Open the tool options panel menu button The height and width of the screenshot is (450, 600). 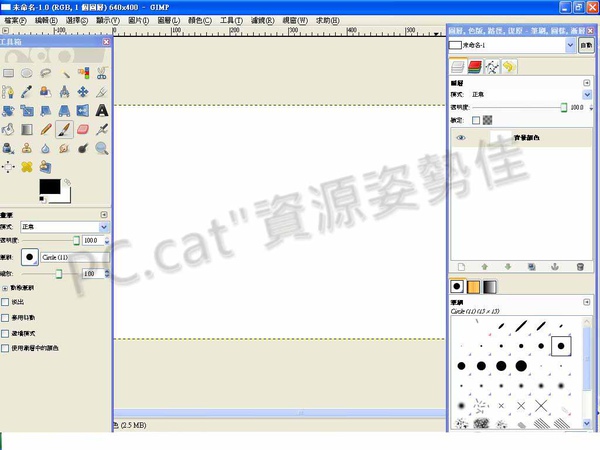pos(104,215)
